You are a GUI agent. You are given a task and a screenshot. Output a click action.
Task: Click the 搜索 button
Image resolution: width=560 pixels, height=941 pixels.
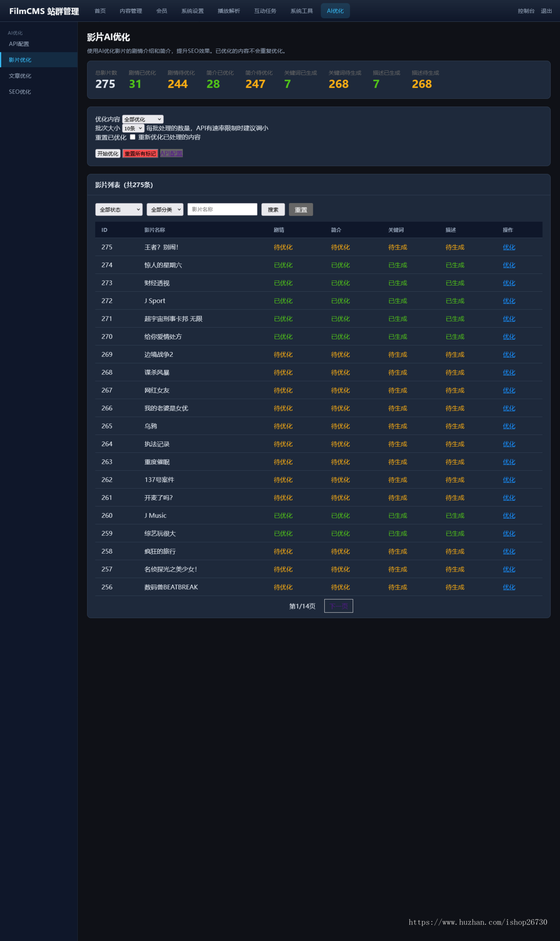click(273, 210)
